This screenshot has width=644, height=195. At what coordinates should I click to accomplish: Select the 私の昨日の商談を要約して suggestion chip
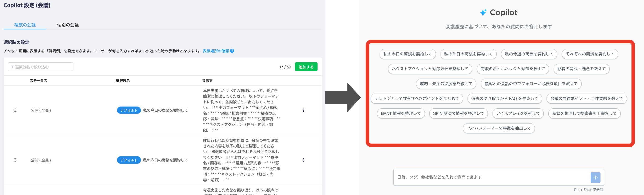tap(468, 54)
